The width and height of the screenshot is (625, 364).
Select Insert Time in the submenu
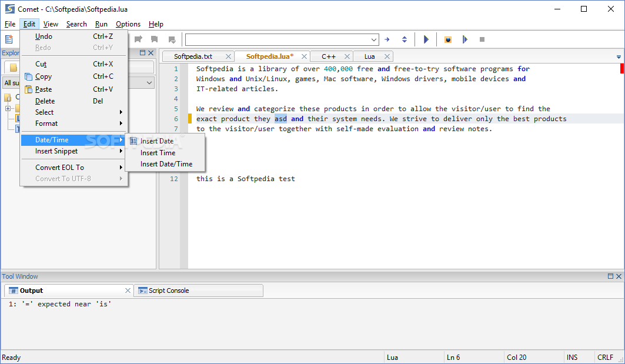coord(165,153)
